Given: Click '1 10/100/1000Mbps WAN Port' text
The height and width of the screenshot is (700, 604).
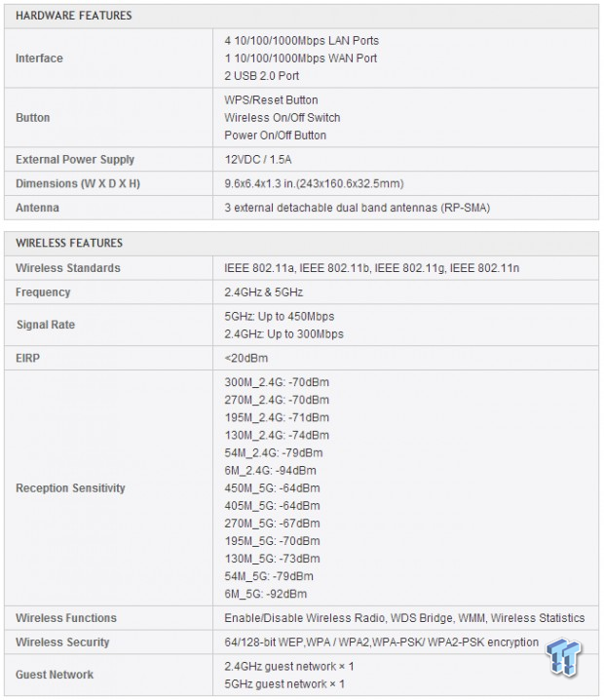Looking at the screenshot, I should tap(301, 58).
